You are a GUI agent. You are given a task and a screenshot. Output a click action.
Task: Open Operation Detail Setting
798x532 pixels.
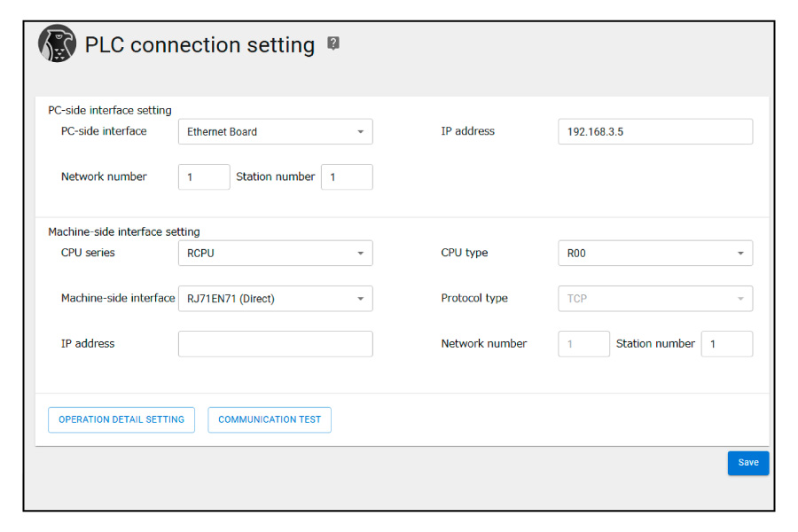(x=121, y=419)
